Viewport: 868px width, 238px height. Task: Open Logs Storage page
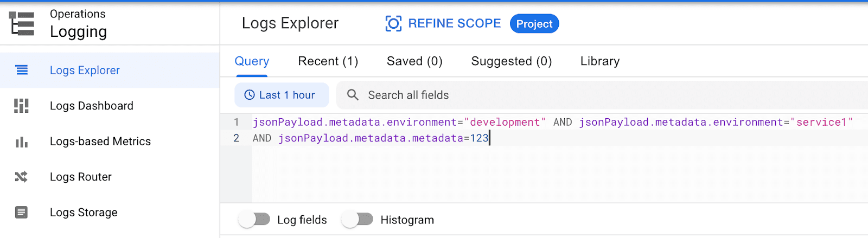110,212
